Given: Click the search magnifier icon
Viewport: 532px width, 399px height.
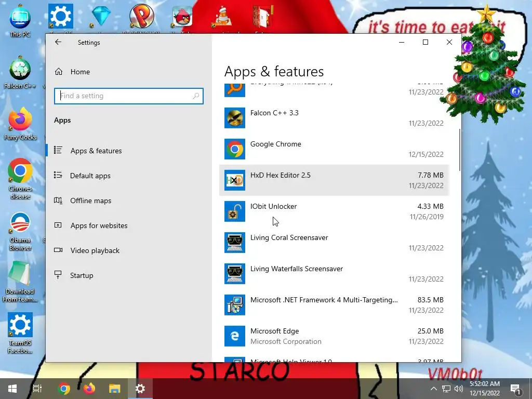Looking at the screenshot, I should [196, 96].
